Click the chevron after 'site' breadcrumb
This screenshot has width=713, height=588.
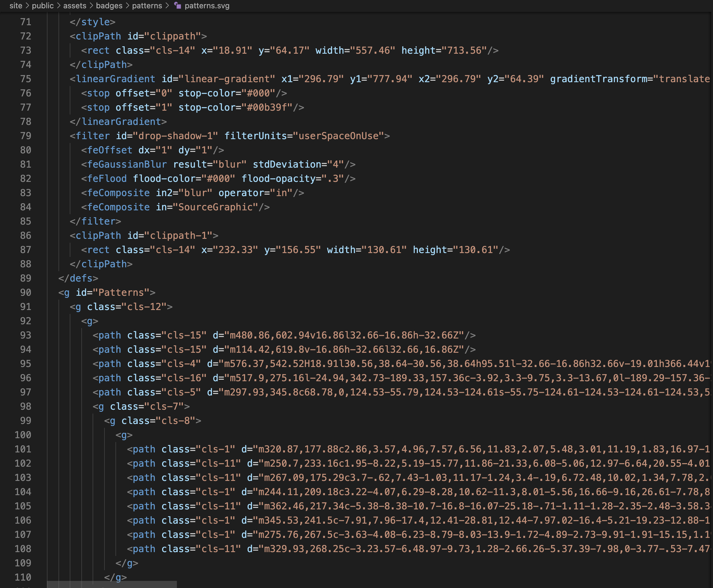click(27, 6)
